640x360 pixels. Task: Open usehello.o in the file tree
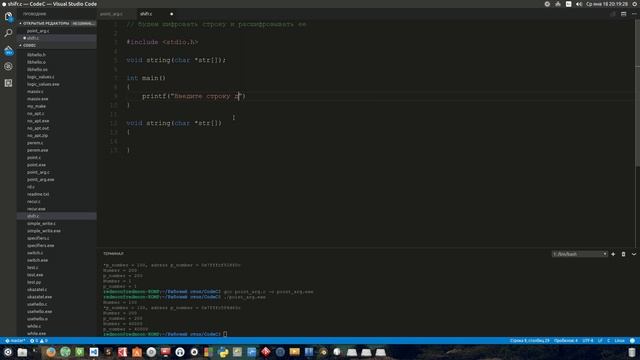point(37,319)
